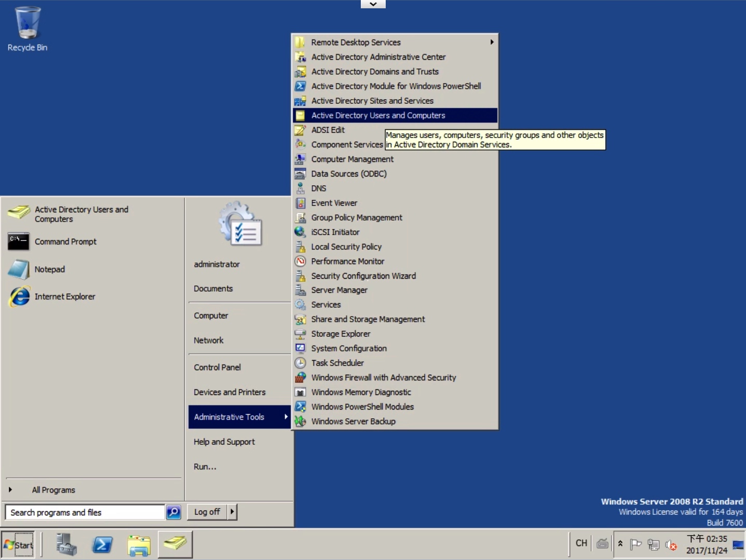Click the search magnifier button

[x=173, y=512]
